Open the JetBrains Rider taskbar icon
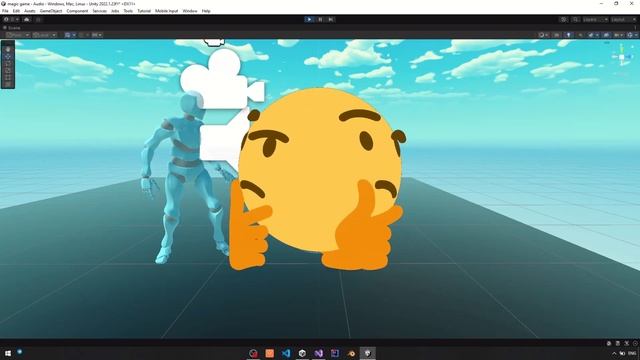 335,353
